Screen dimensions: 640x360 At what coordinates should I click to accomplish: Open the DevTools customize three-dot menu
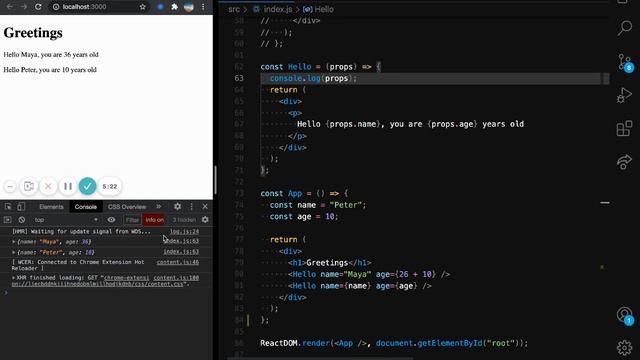191,207
